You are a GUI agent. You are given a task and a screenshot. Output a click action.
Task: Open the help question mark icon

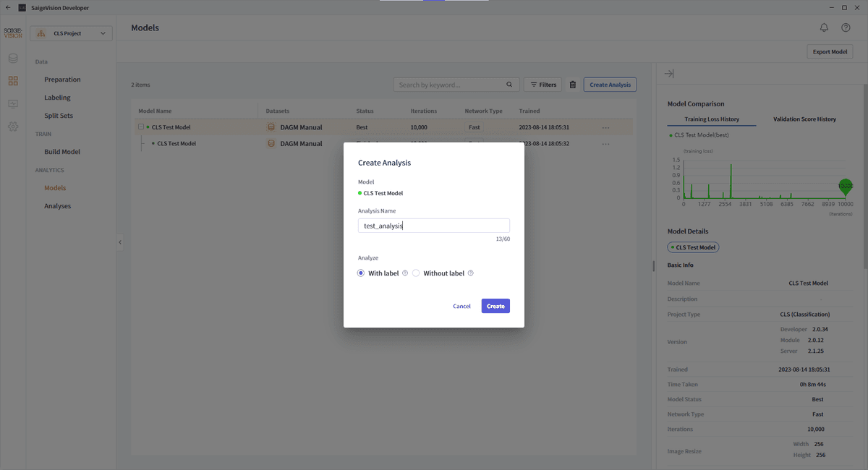click(846, 27)
